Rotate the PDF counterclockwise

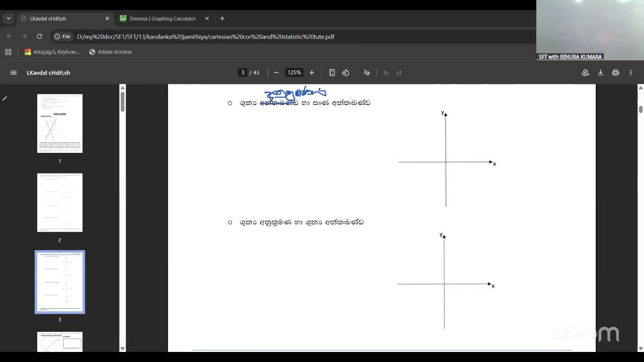346,73
